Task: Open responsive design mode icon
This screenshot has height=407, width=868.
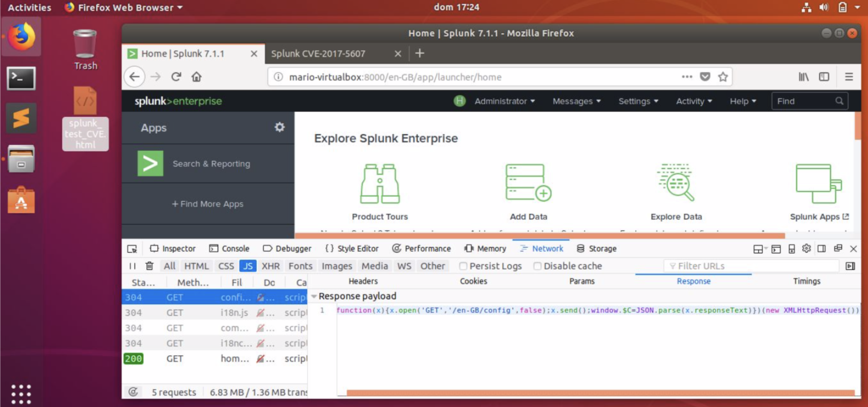Action: tap(791, 249)
